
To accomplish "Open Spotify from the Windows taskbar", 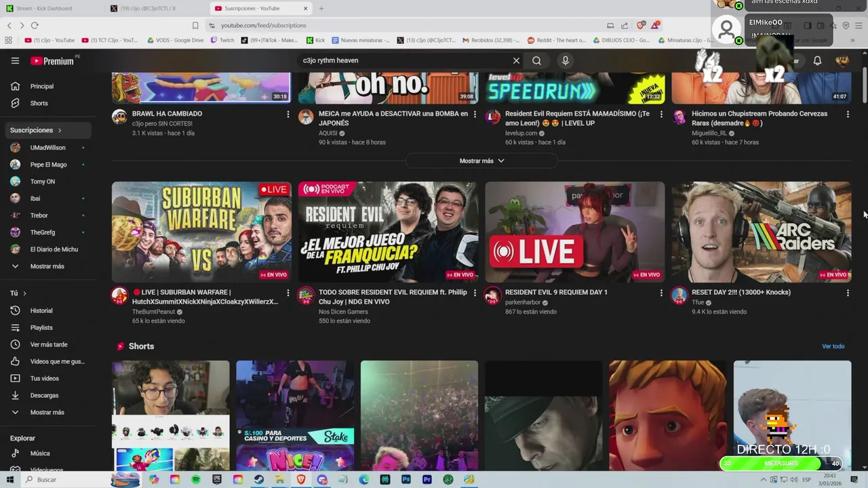I will click(196, 479).
